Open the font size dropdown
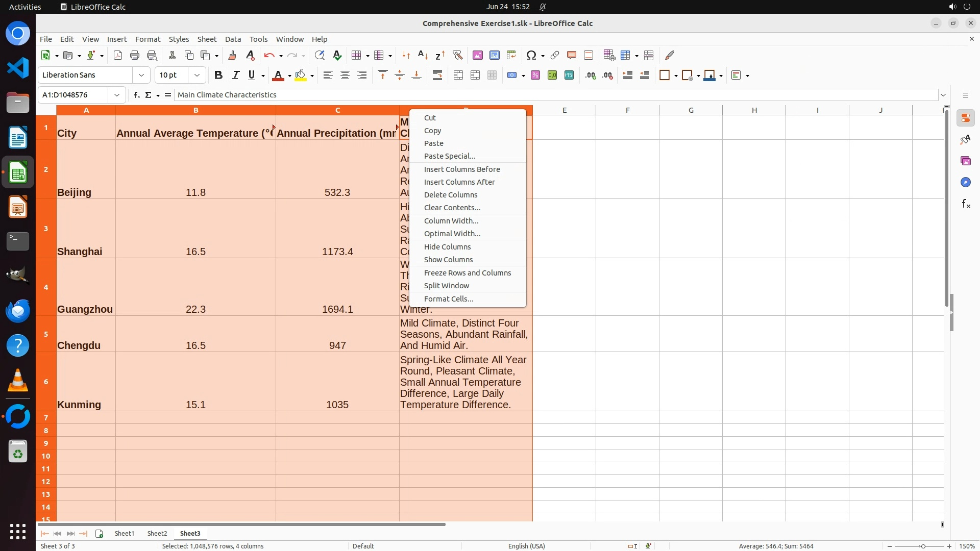The width and height of the screenshot is (980, 551). pyautogui.click(x=197, y=75)
